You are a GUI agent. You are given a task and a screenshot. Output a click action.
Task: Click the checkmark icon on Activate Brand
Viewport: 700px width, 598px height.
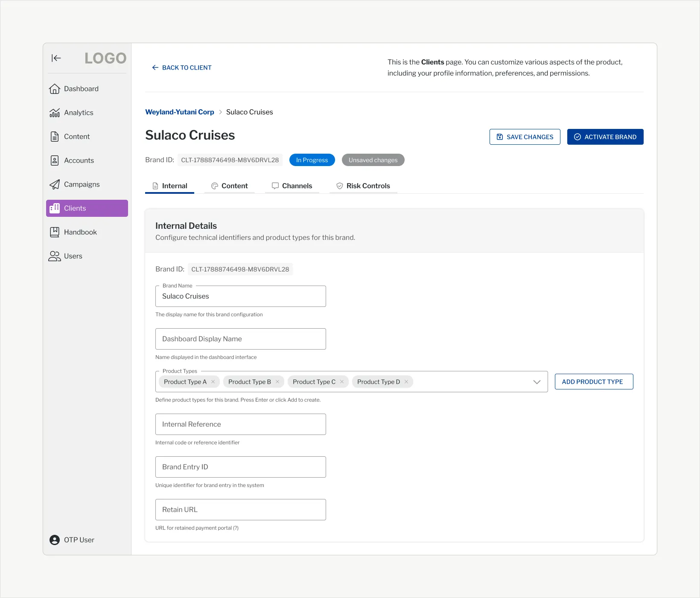coord(577,137)
